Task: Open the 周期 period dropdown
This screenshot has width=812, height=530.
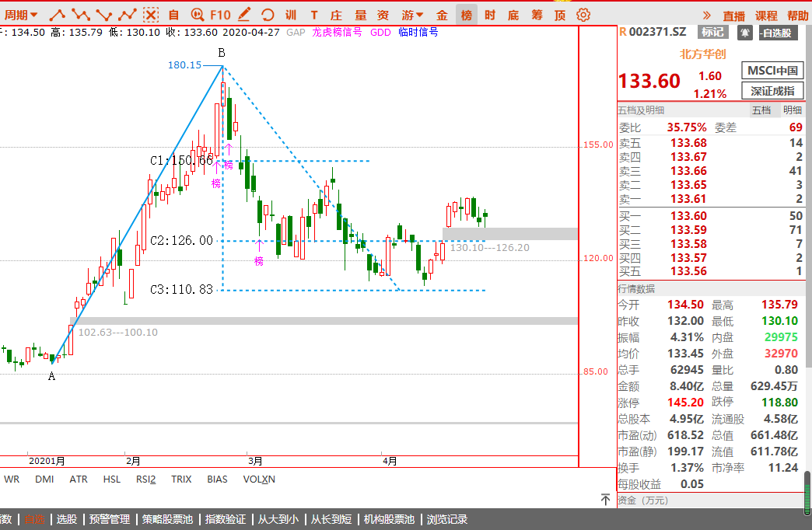Action: (20, 15)
